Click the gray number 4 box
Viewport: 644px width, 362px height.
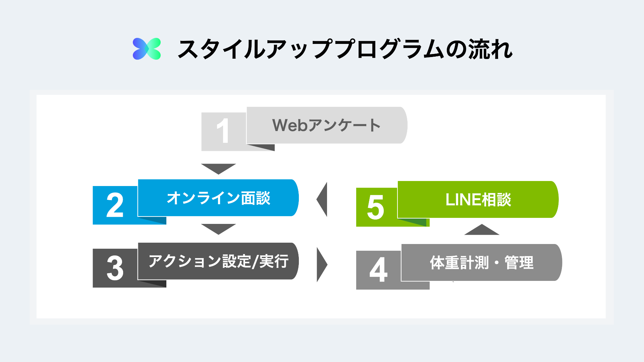[378, 270]
